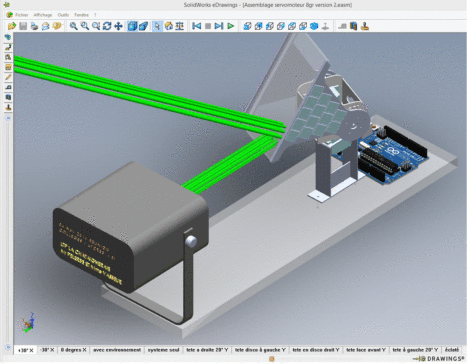Select the third magnifier zoom tool
Viewport: 467px width, 364px height.
96,26
